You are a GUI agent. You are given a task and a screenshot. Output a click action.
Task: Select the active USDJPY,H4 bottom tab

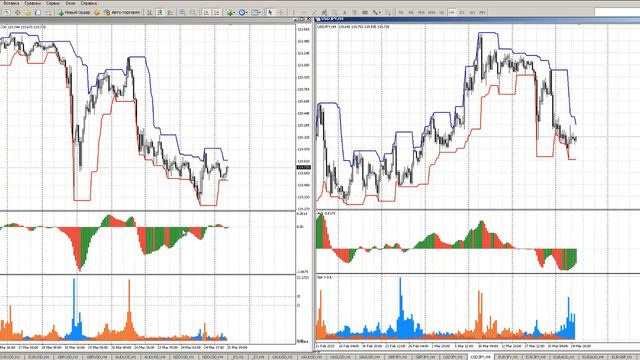coord(481,357)
